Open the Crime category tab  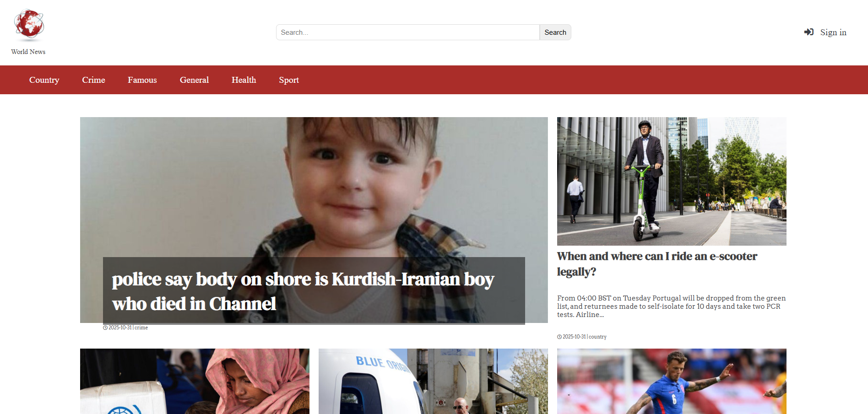93,80
